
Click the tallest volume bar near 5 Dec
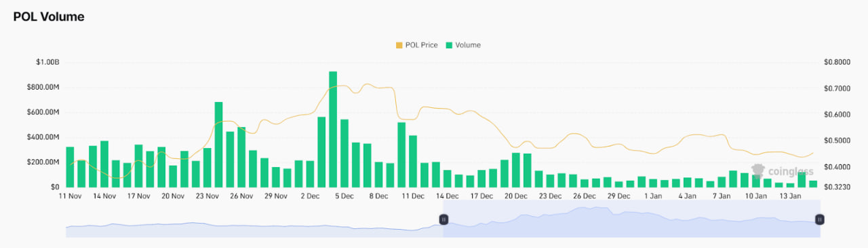click(x=333, y=129)
